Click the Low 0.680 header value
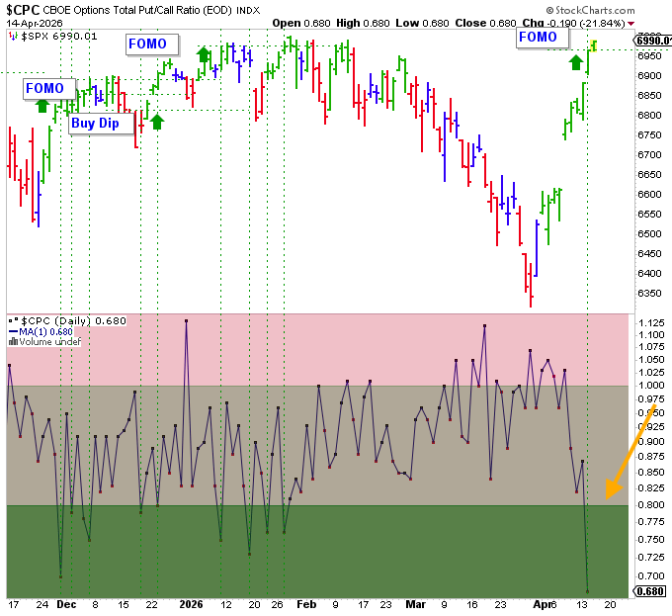 point(422,23)
